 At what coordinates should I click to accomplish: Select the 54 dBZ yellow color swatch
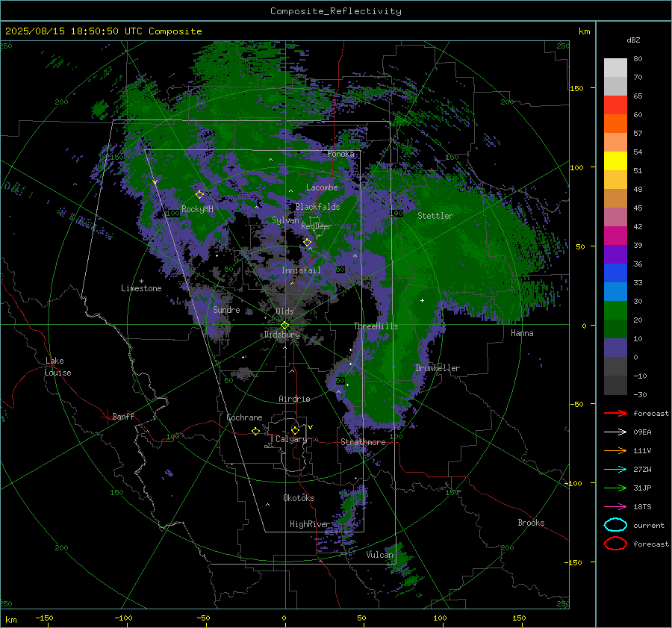pyautogui.click(x=615, y=161)
